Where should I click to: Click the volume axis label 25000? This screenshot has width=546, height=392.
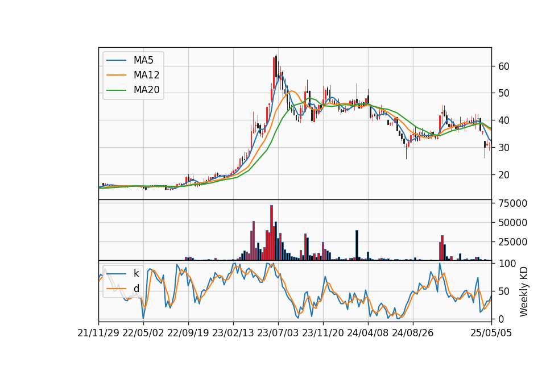(x=512, y=242)
